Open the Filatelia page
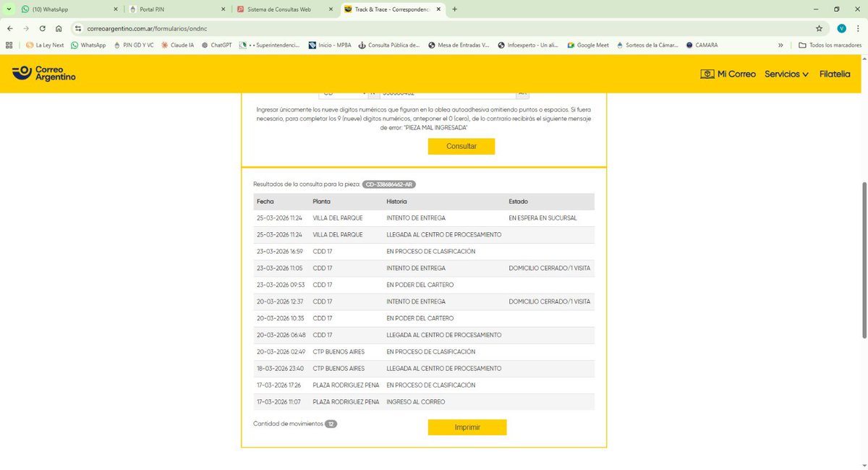This screenshot has width=868, height=470. pos(835,74)
